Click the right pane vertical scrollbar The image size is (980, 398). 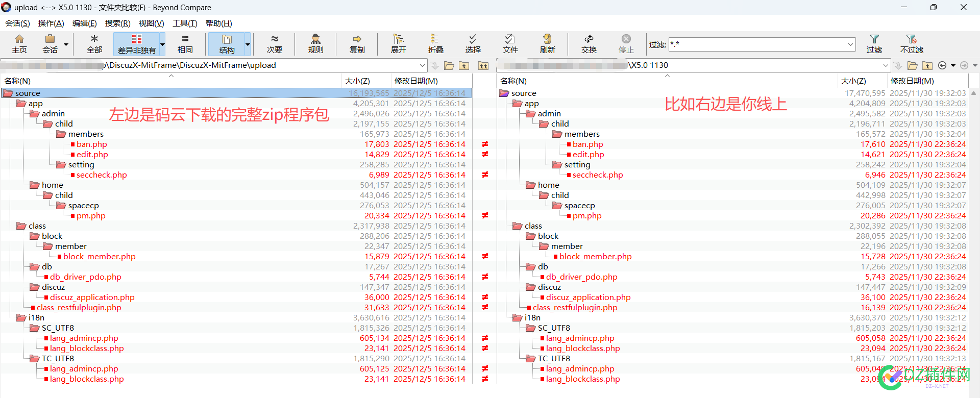pyautogui.click(x=973, y=235)
